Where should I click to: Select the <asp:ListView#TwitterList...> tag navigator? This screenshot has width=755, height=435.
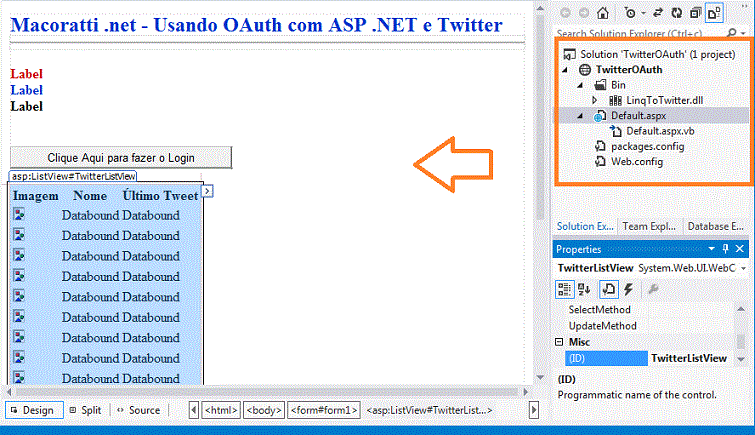[x=429, y=410]
